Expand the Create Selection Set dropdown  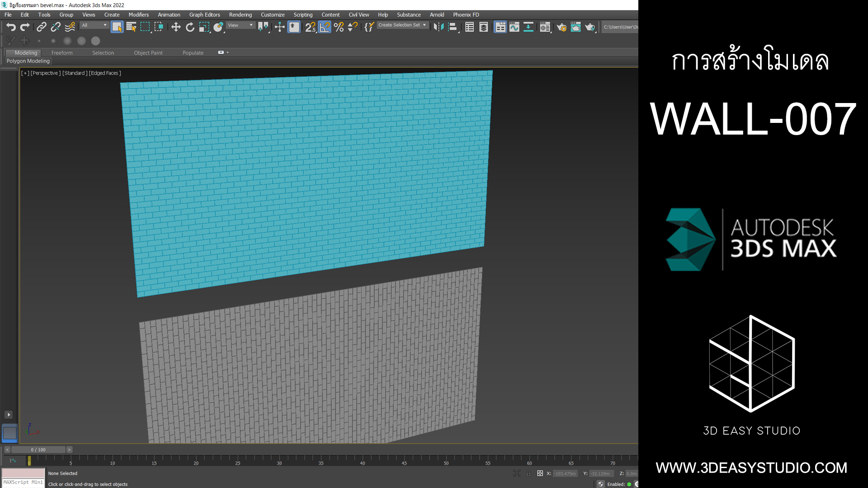[424, 25]
